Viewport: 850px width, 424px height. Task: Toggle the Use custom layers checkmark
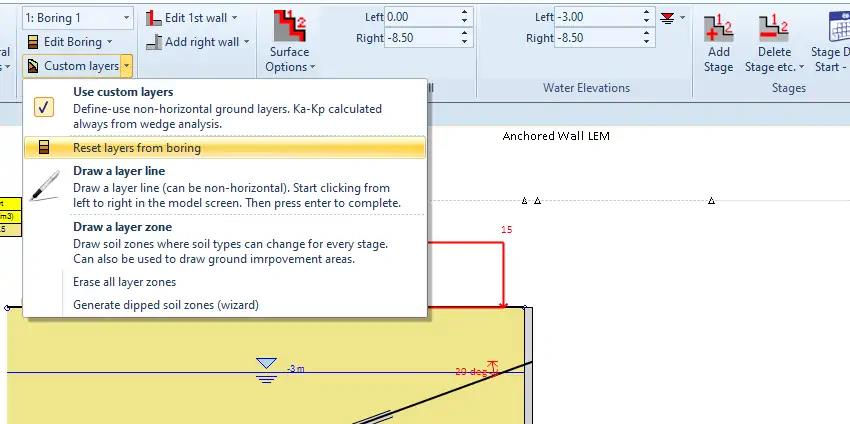[x=43, y=107]
